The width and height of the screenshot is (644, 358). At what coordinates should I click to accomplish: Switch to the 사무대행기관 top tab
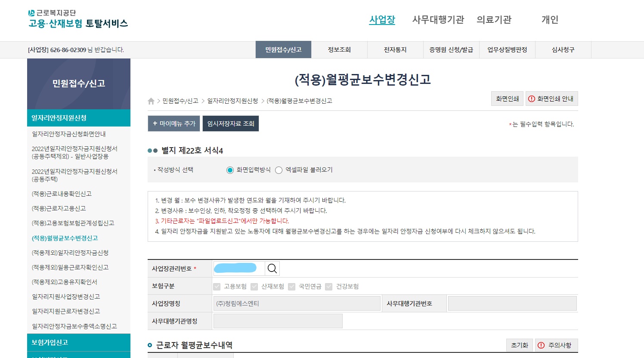click(x=438, y=20)
